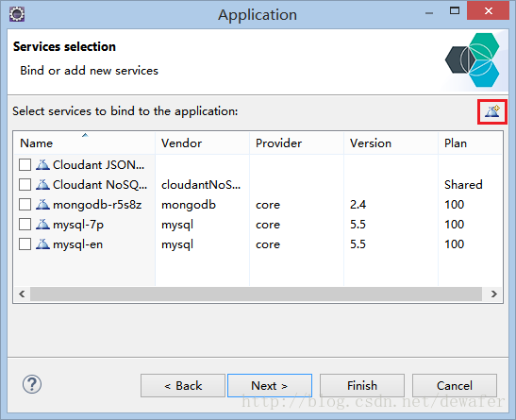The width and height of the screenshot is (516, 420).
Task: Select the 'mongodb-r5s8z' row name
Action: (x=97, y=205)
